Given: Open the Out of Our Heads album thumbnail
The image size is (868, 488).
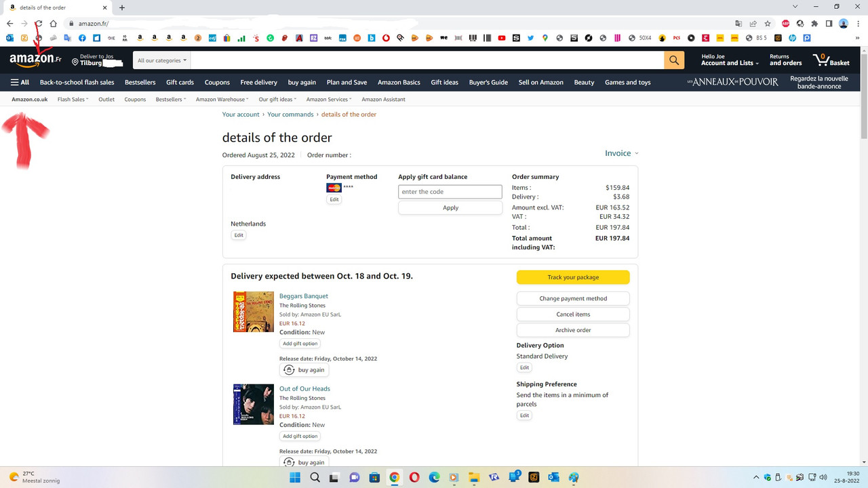Looking at the screenshot, I should (254, 405).
